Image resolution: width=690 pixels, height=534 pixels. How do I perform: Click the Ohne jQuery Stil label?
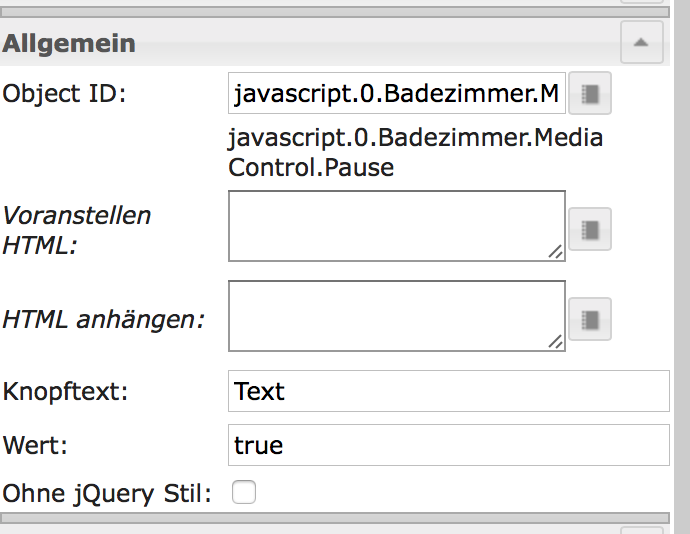[107, 493]
